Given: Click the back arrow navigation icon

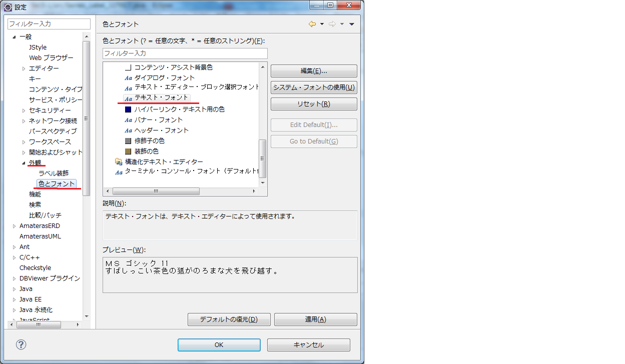Looking at the screenshot, I should click(312, 24).
